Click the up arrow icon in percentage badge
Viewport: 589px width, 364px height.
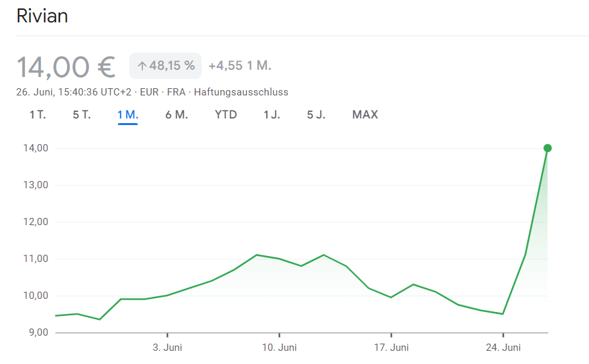click(x=142, y=66)
